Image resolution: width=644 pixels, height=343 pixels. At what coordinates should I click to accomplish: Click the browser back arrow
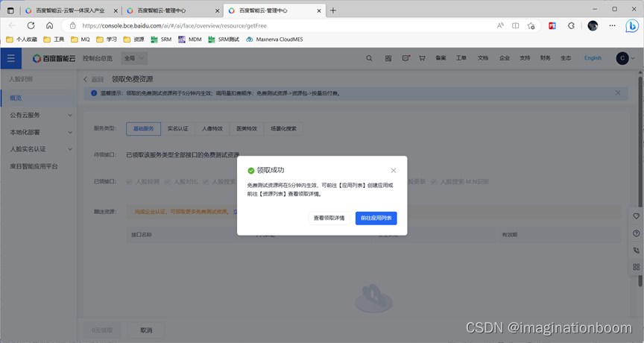12,25
